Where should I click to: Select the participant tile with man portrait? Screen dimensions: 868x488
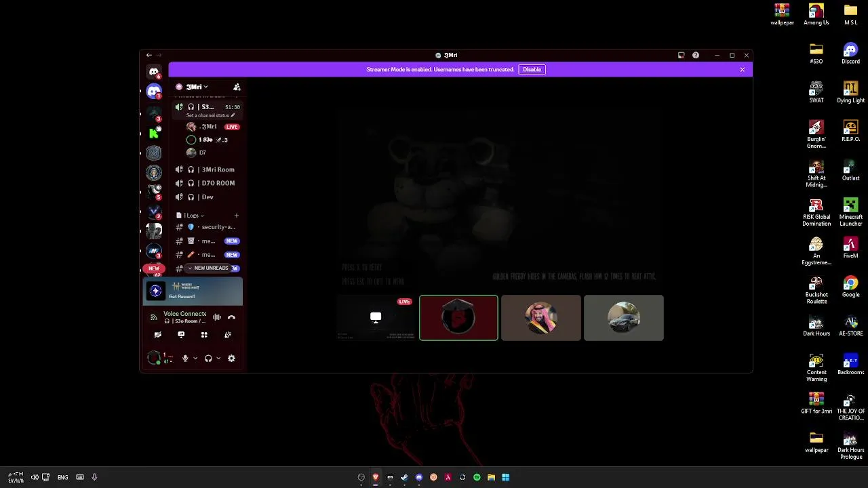[x=541, y=318]
